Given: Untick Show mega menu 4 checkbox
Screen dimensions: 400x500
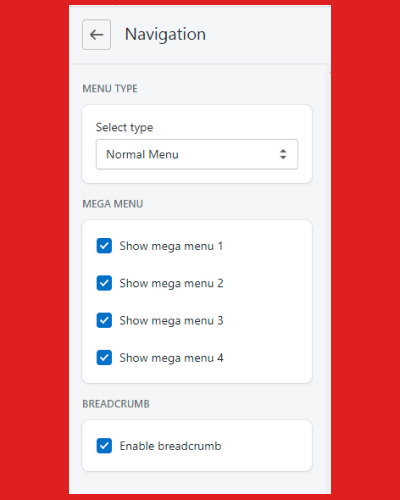Looking at the screenshot, I should 104,358.
